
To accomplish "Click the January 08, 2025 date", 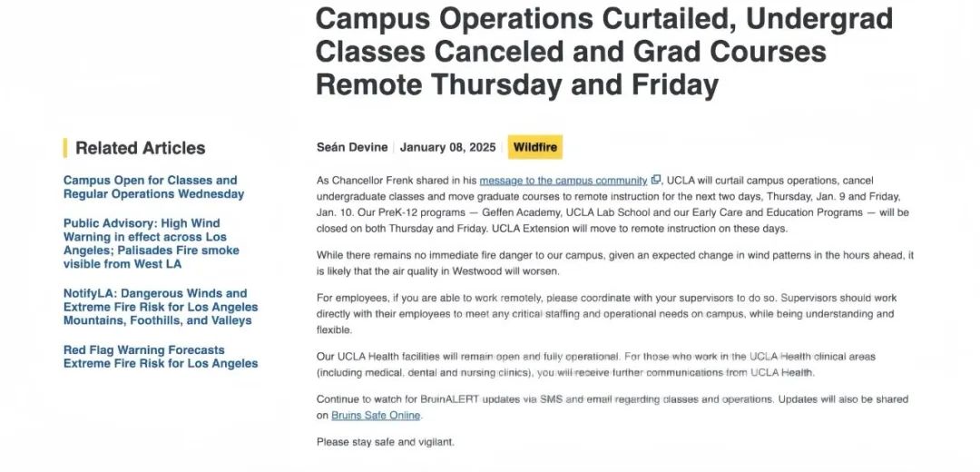I will click(x=447, y=147).
